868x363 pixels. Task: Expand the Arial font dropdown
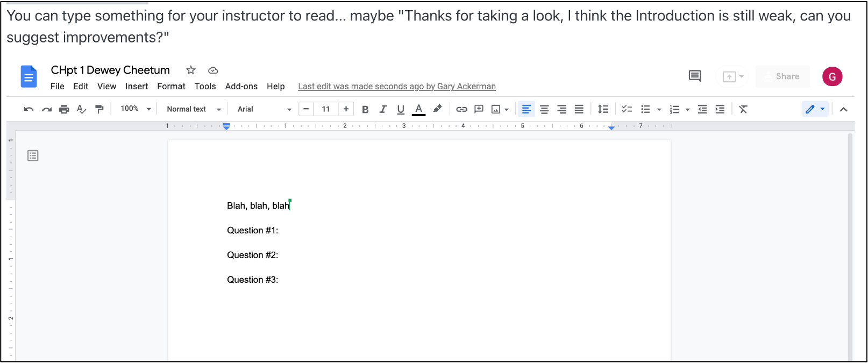(264, 109)
